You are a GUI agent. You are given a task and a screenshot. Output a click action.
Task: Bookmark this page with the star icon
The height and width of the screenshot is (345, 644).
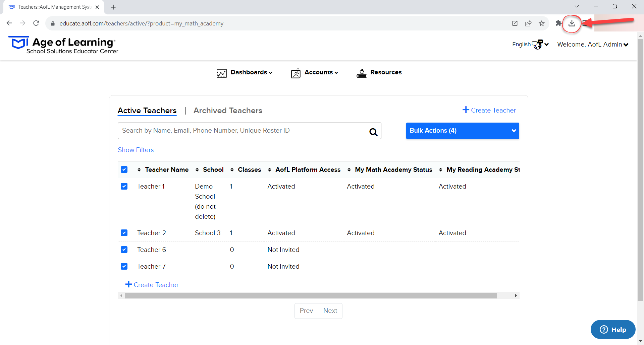[x=542, y=23]
